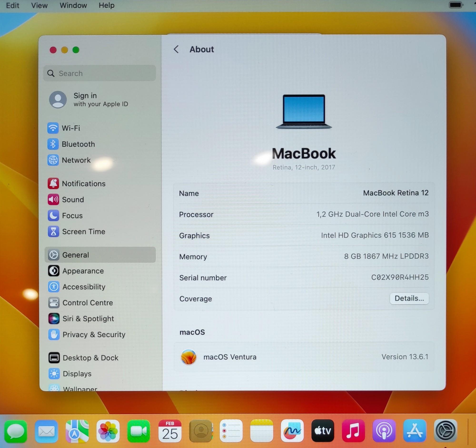Click the green zoom window button
Viewport: 476px width, 448px height.
(76, 50)
